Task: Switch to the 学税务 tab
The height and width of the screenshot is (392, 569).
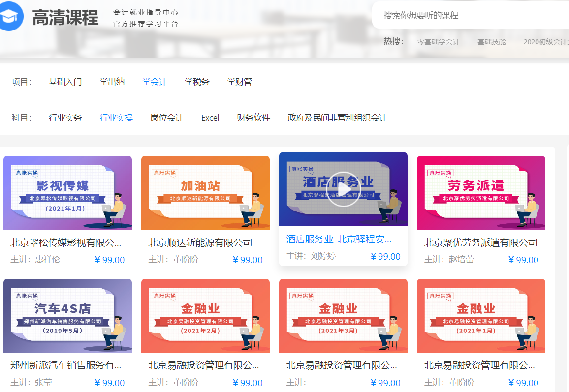Action: pyautogui.click(x=196, y=82)
